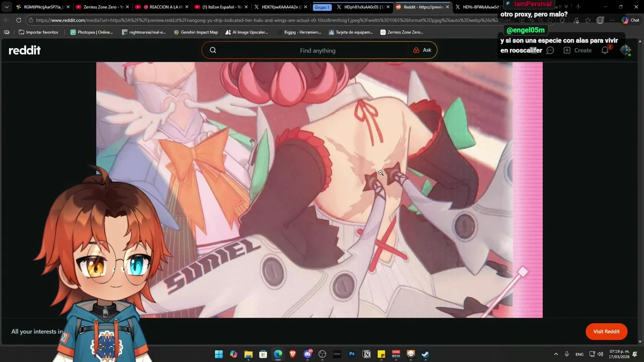Viewport: 644px width, 362px height.
Task: Open Steam from the taskbar
Action: [x=426, y=354]
